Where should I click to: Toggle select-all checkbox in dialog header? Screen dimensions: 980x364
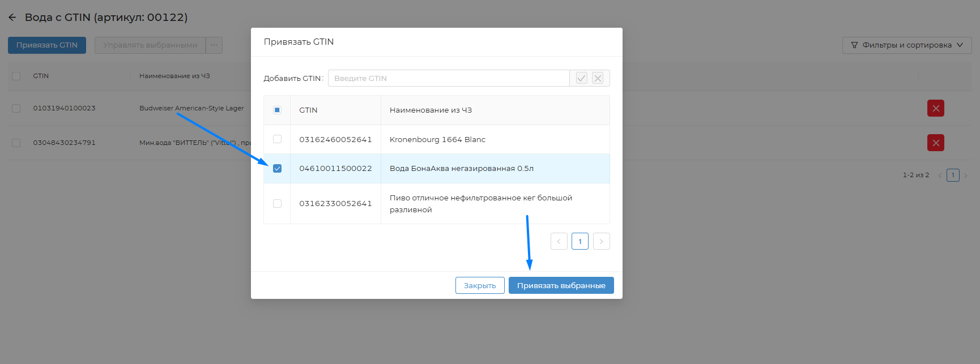click(277, 110)
